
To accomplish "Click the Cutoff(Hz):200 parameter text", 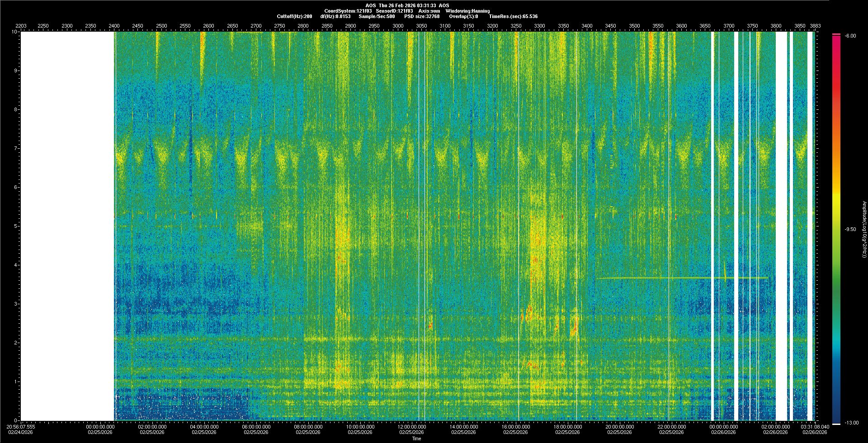I will (x=294, y=16).
